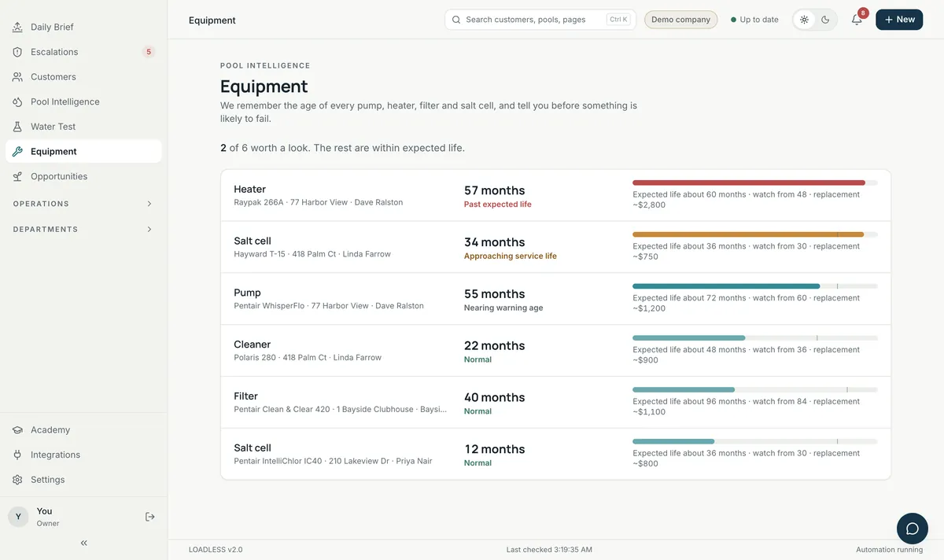Click the logout icon beside You

coord(150,517)
